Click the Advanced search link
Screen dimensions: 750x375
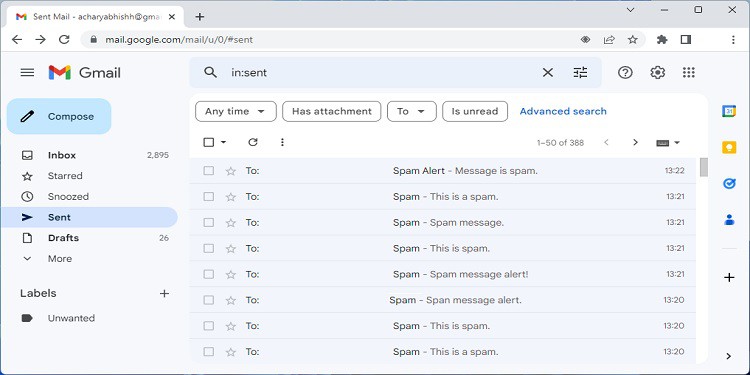(x=563, y=111)
